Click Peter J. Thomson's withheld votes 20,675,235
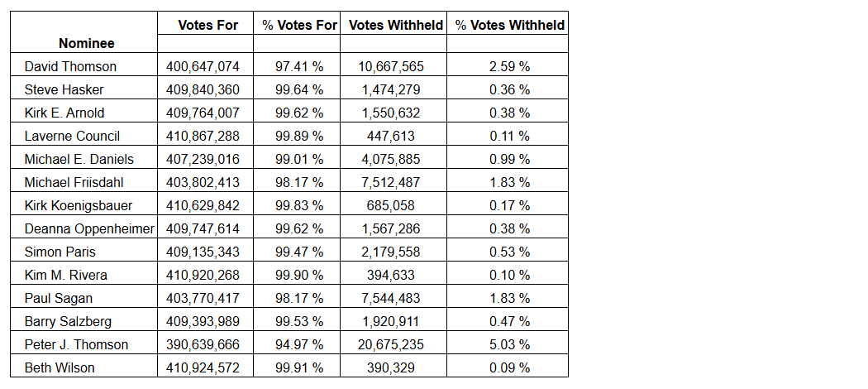 392,344
